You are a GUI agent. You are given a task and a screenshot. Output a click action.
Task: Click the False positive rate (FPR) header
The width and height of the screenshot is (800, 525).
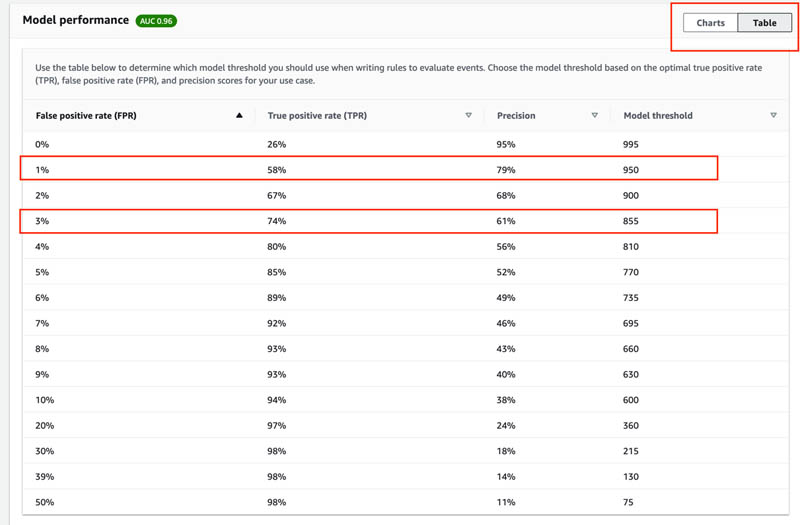pyautogui.click(x=86, y=116)
